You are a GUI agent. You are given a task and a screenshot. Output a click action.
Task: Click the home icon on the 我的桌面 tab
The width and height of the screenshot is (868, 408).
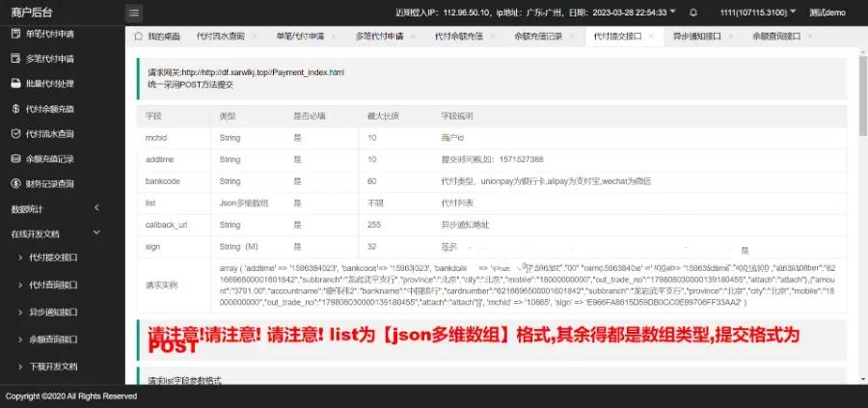tap(138, 37)
